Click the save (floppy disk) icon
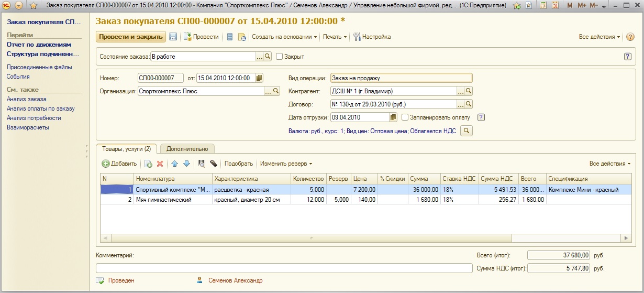 pos(173,37)
